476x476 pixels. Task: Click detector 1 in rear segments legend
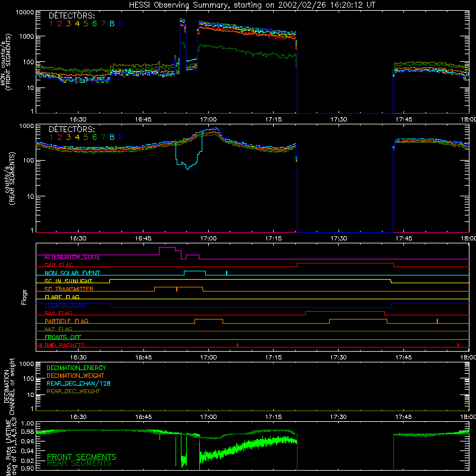pyautogui.click(x=51, y=137)
